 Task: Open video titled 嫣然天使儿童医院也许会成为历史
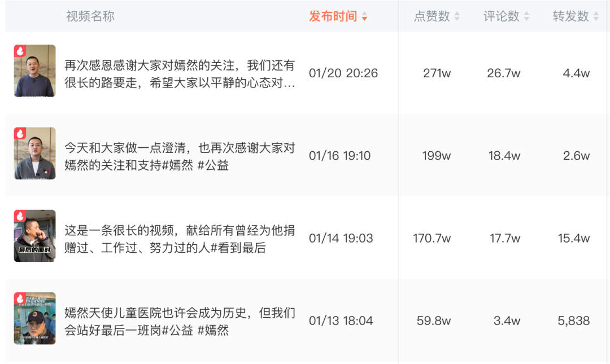(x=180, y=322)
